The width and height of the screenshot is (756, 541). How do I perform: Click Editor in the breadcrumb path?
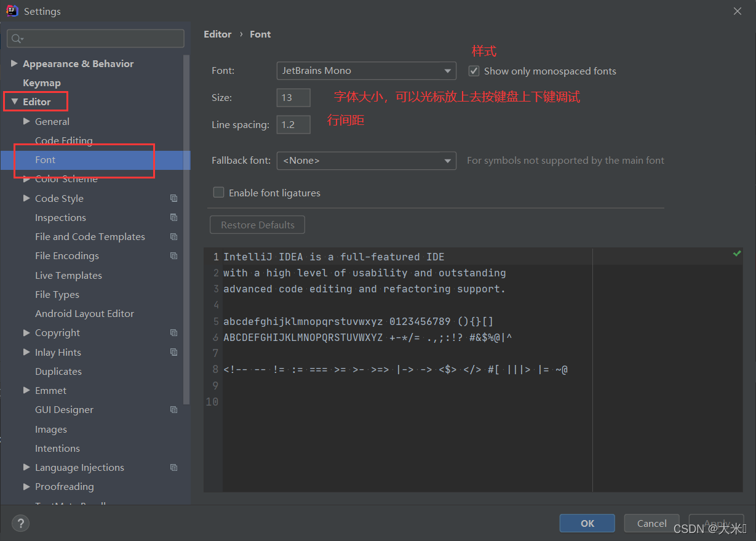218,34
